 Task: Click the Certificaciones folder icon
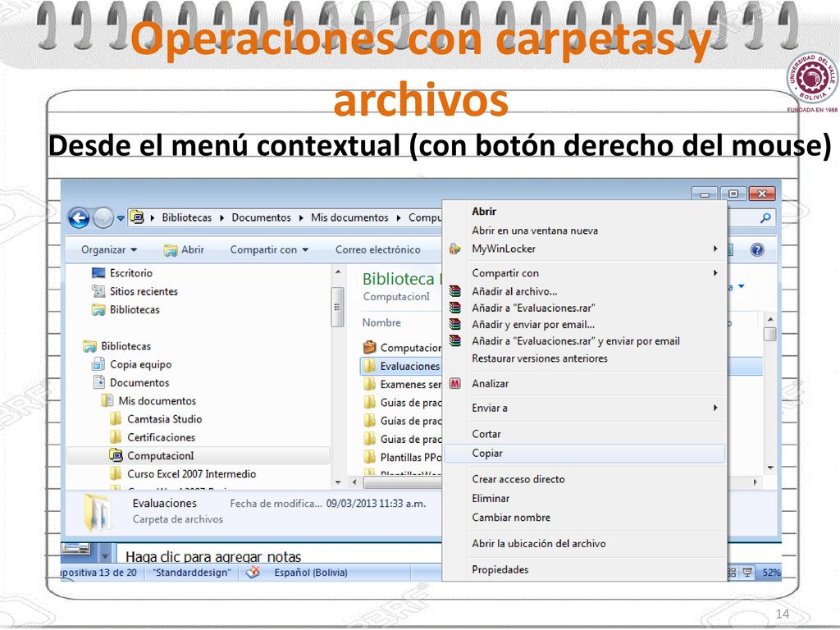click(116, 437)
